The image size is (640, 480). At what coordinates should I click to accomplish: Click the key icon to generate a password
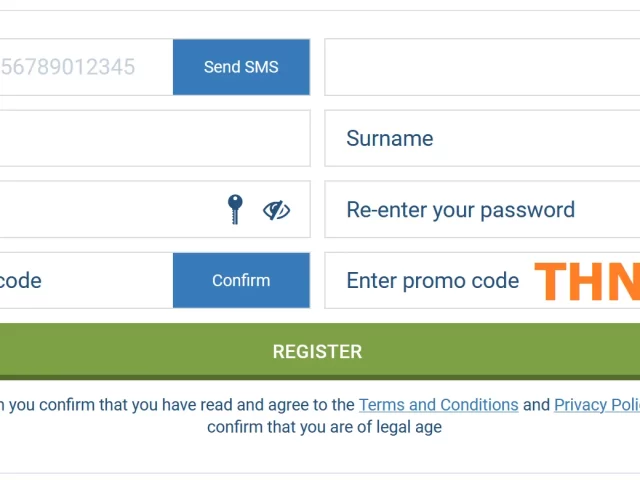click(235, 209)
